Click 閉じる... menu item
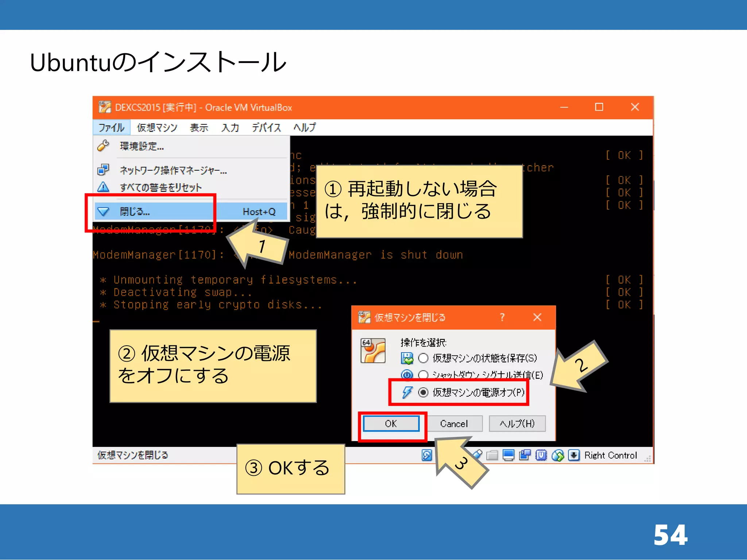 191,211
